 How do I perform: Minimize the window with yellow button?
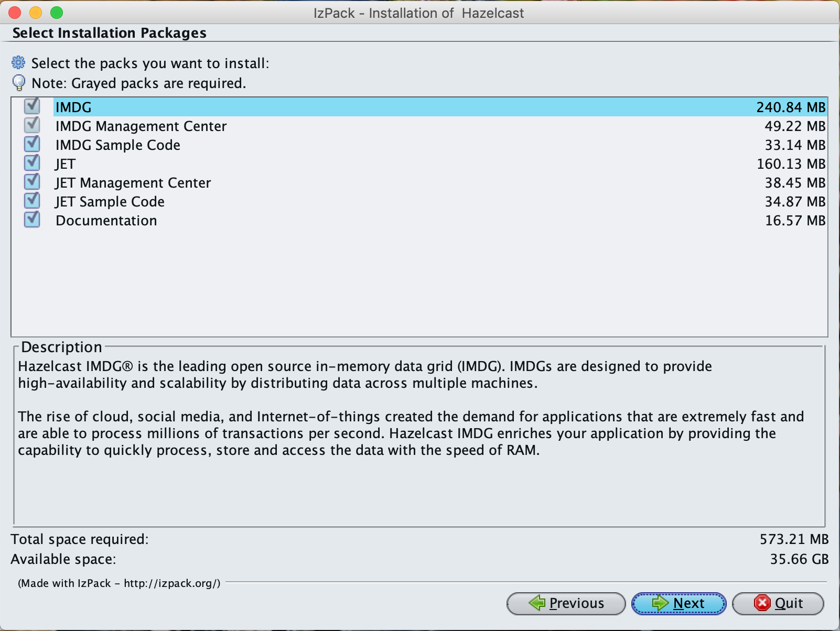click(36, 13)
